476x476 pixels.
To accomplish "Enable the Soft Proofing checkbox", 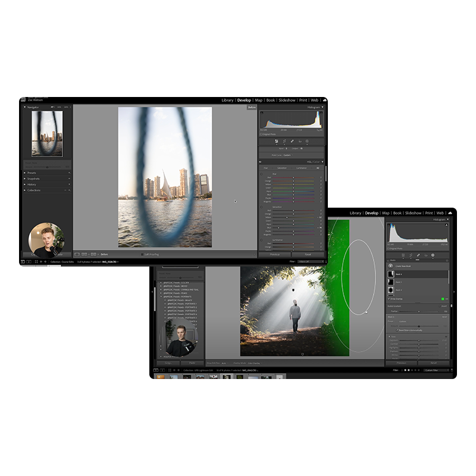I will click(x=142, y=254).
